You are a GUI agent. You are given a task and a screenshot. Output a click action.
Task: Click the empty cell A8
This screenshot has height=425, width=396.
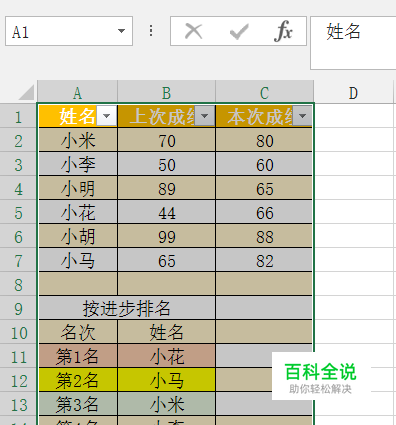point(78,285)
